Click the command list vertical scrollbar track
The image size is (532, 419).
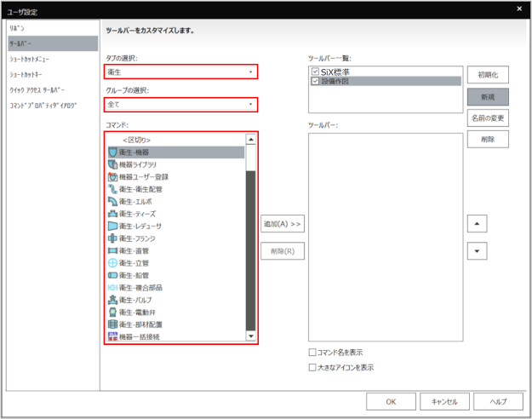click(x=250, y=255)
